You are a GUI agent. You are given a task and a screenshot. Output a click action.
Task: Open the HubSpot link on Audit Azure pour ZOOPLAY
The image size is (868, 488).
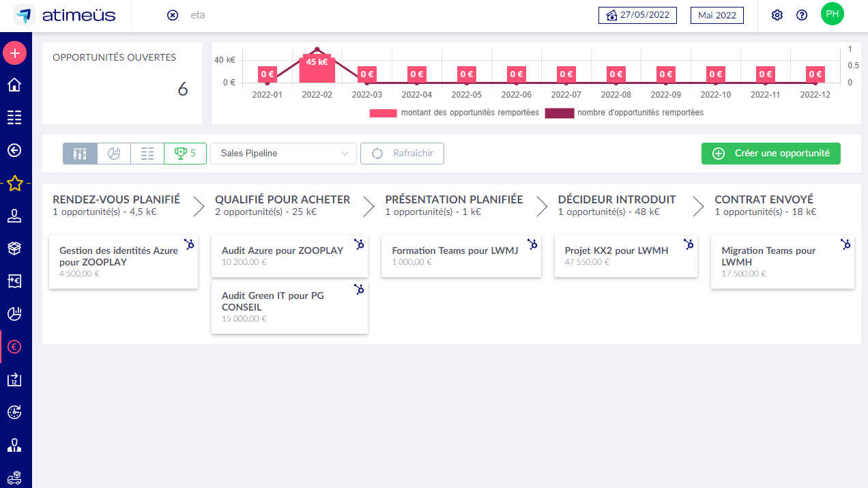360,244
